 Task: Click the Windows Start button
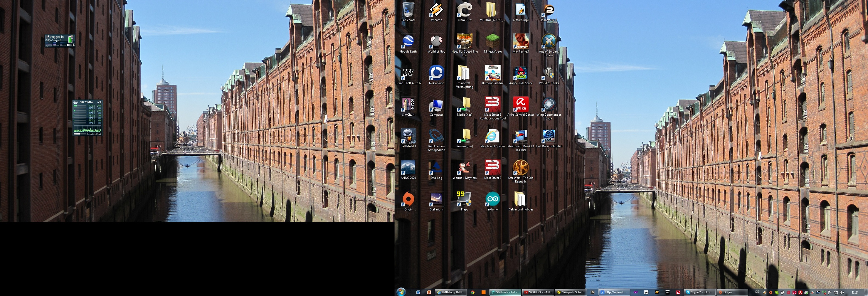pos(401,292)
